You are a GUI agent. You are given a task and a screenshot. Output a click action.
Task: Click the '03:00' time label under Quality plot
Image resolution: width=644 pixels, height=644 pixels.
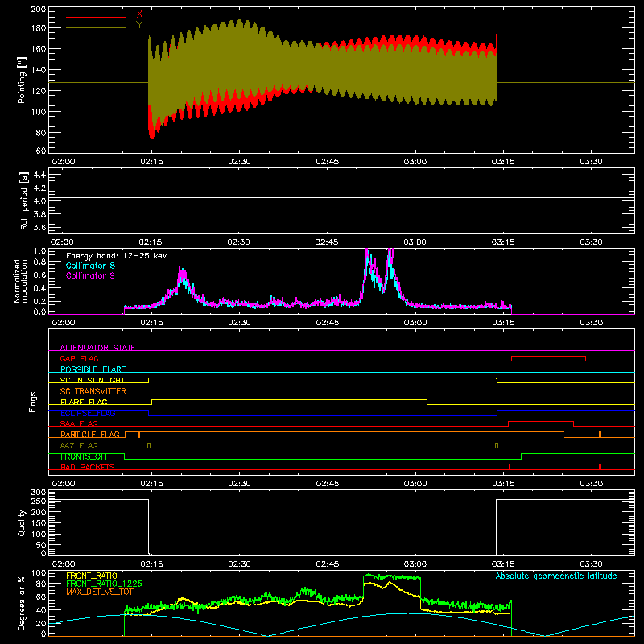pyautogui.click(x=415, y=564)
